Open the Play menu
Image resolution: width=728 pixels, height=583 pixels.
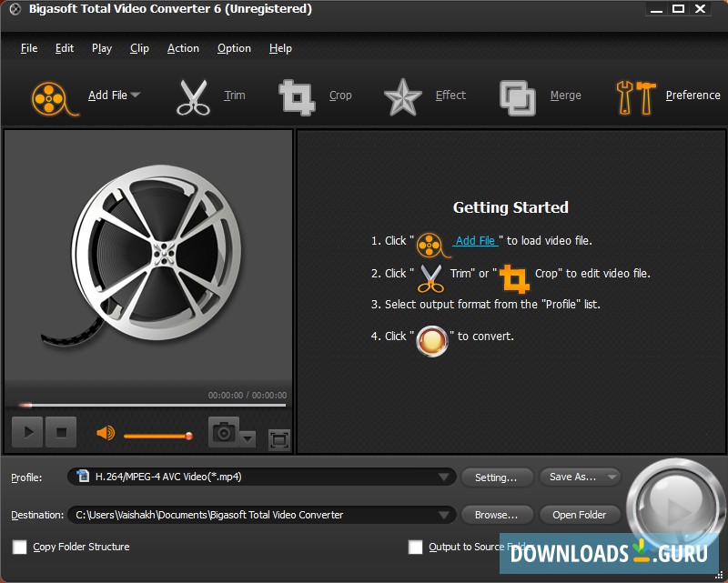tap(102, 48)
